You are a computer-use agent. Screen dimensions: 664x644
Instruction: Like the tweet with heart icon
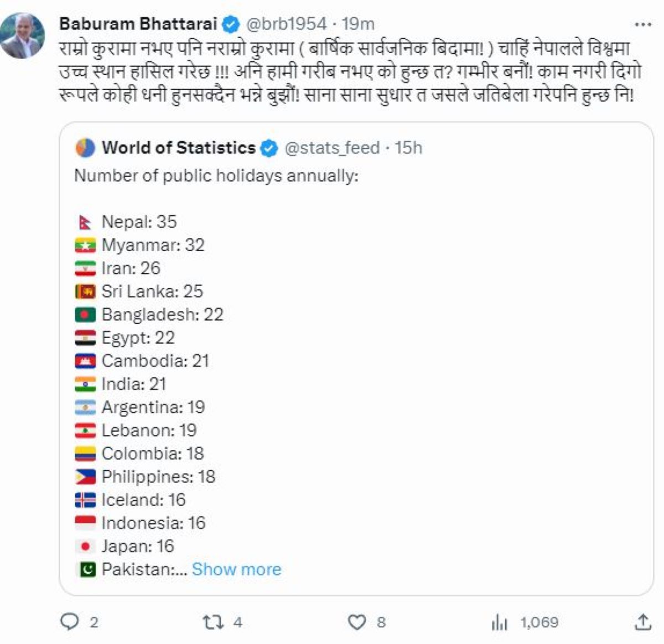pyautogui.click(x=357, y=622)
